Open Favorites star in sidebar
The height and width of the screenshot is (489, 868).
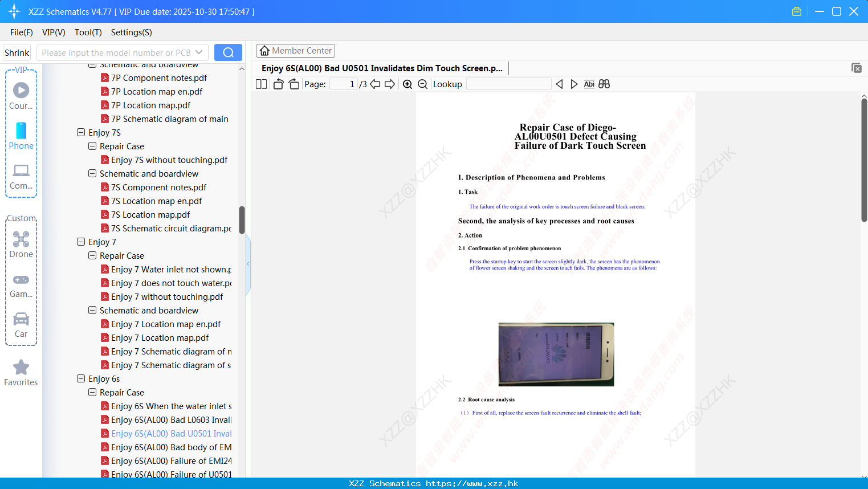pyautogui.click(x=21, y=373)
